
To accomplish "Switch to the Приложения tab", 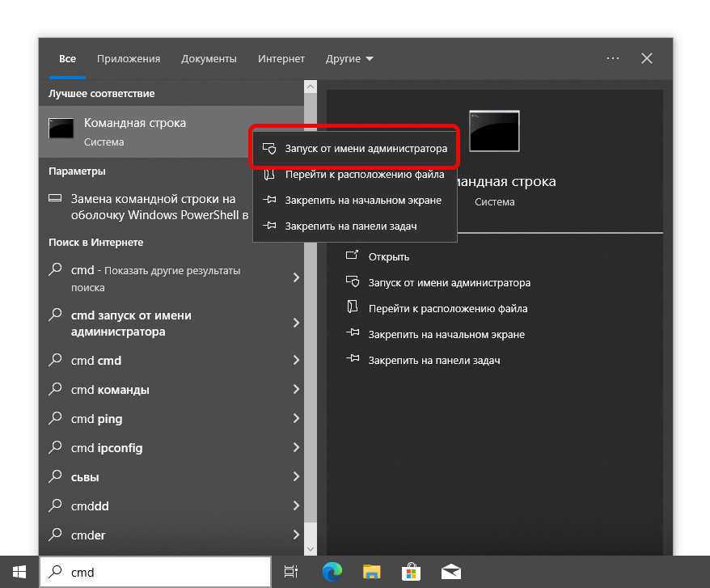I will pyautogui.click(x=129, y=59).
